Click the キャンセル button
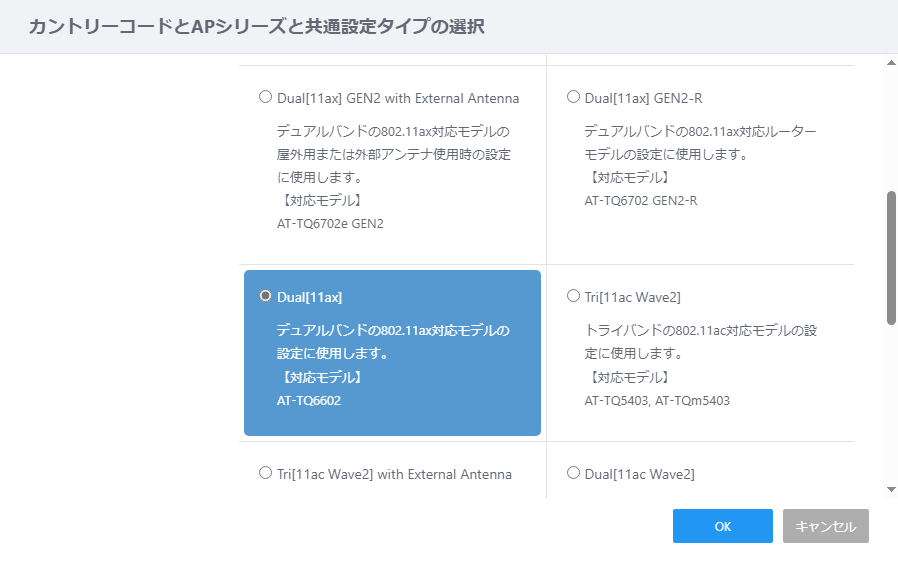The width and height of the screenshot is (898, 567). [826, 526]
